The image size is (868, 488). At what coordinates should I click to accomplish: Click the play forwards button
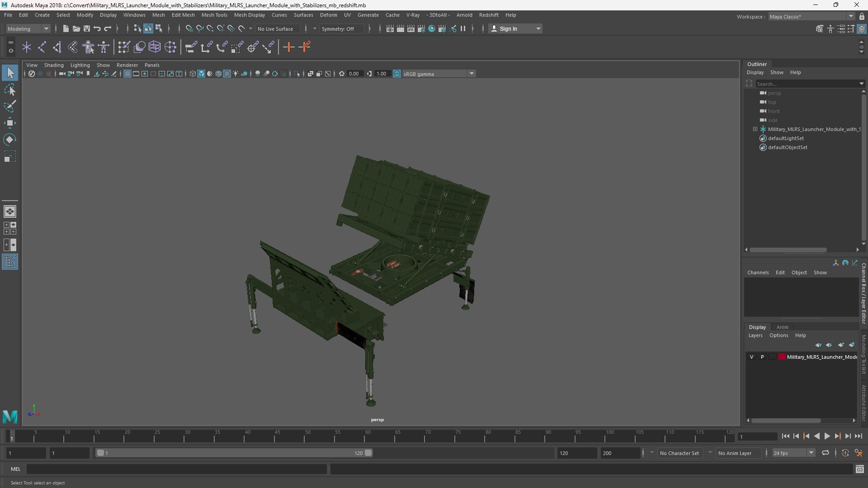[827, 436]
